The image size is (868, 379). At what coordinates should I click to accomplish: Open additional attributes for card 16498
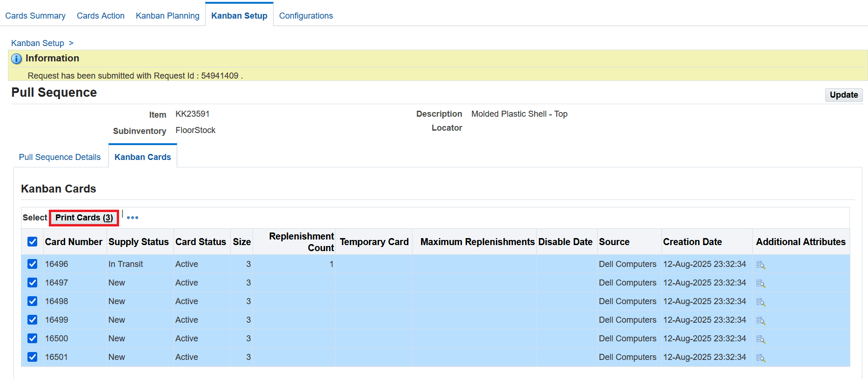coord(761,302)
